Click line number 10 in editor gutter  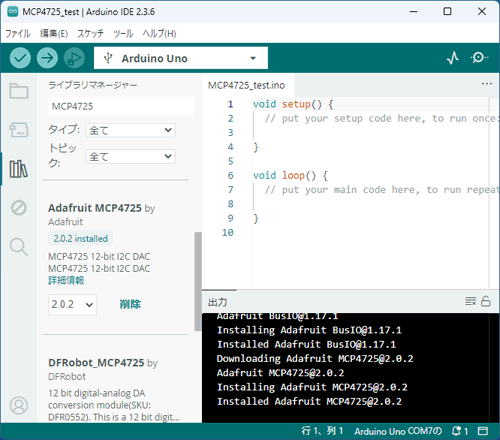click(228, 233)
